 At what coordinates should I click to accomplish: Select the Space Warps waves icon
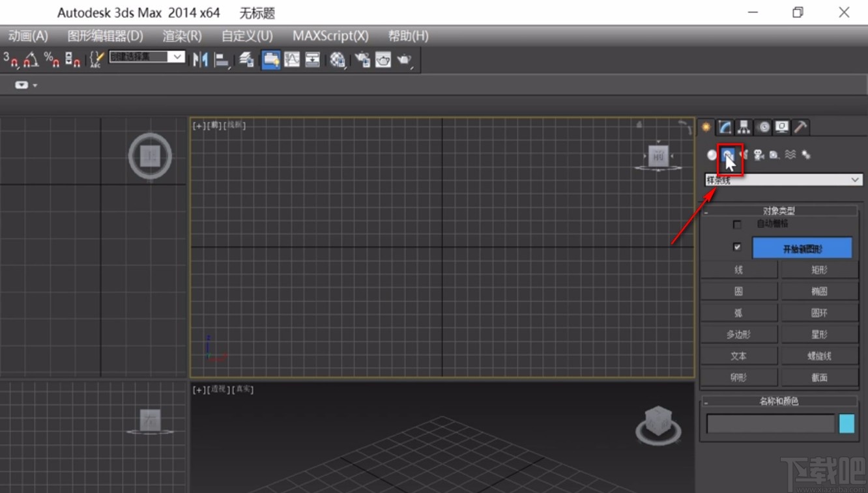[790, 155]
